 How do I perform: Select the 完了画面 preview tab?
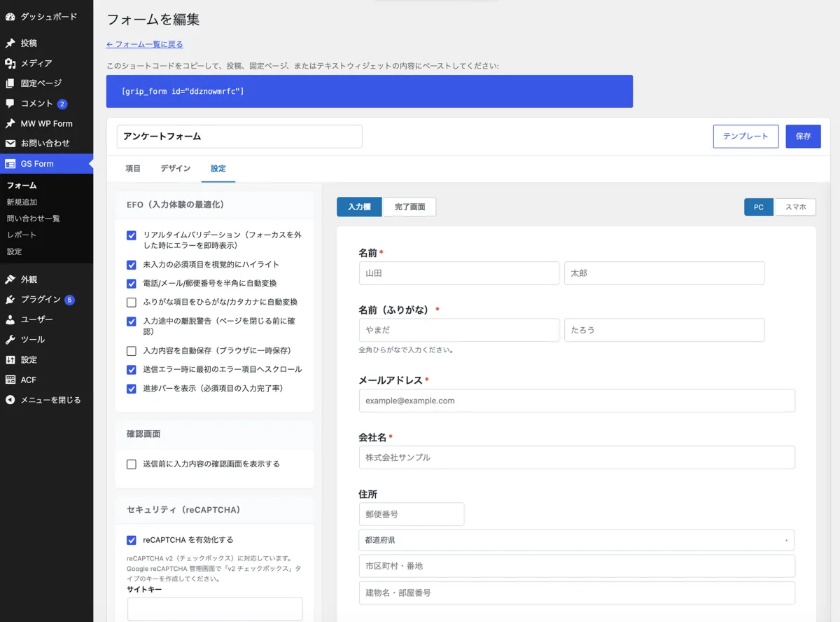click(409, 207)
